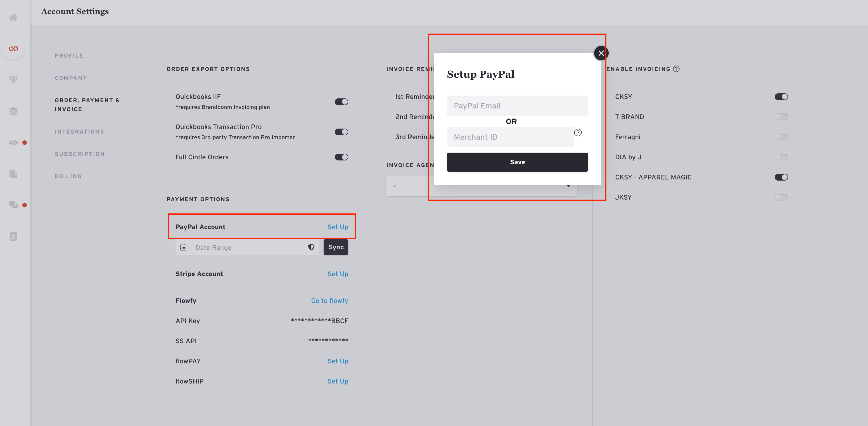868x426 pixels.
Task: Close the Setup PayPal dialog
Action: 601,53
